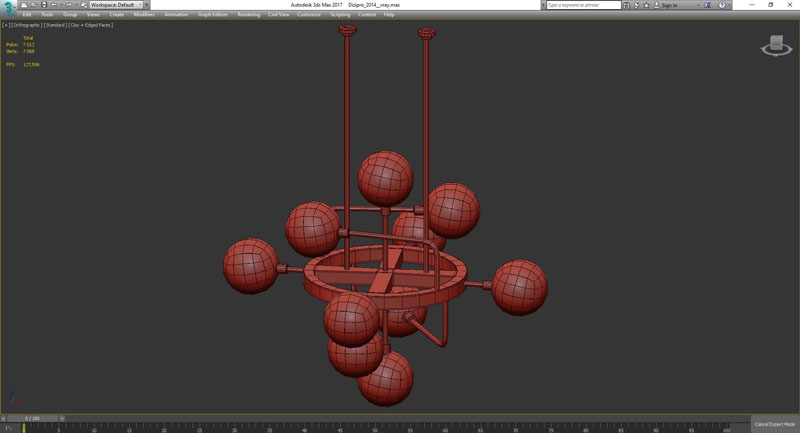Click the Open File folder icon
Viewport: 800px width, 433px height.
[33, 5]
